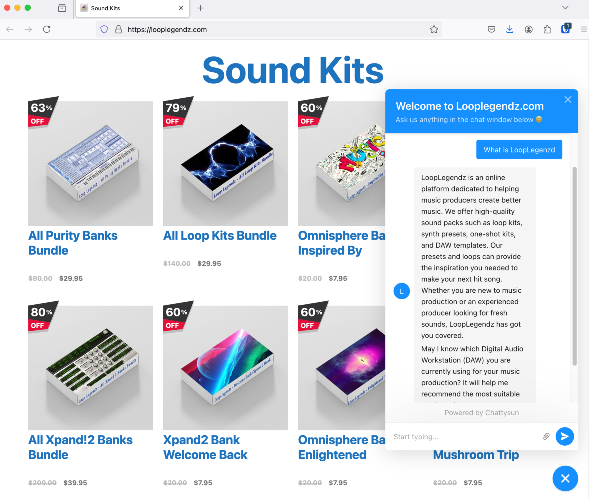Screen dimensions: 589x500
Task: Expand the list all tabs chevron
Action: click(x=565, y=8)
